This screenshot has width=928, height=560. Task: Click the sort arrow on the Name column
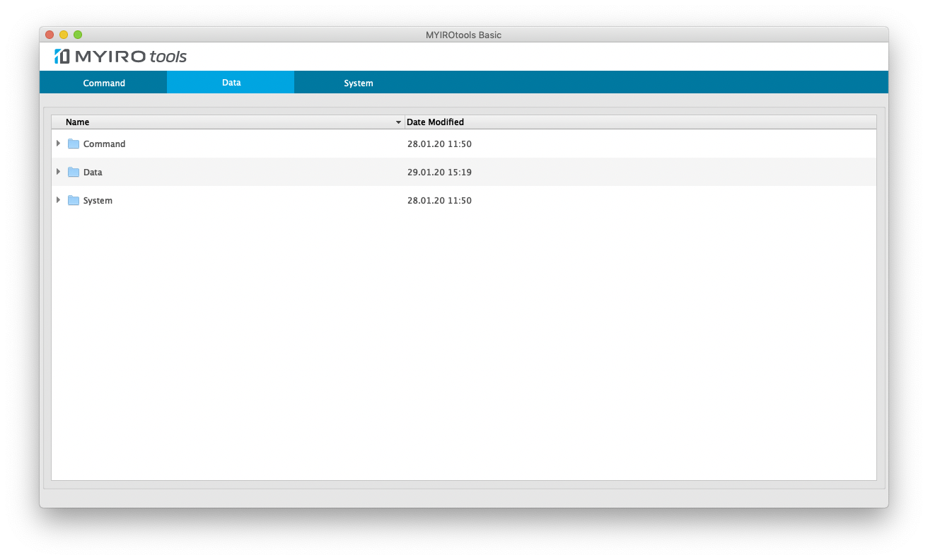click(398, 122)
